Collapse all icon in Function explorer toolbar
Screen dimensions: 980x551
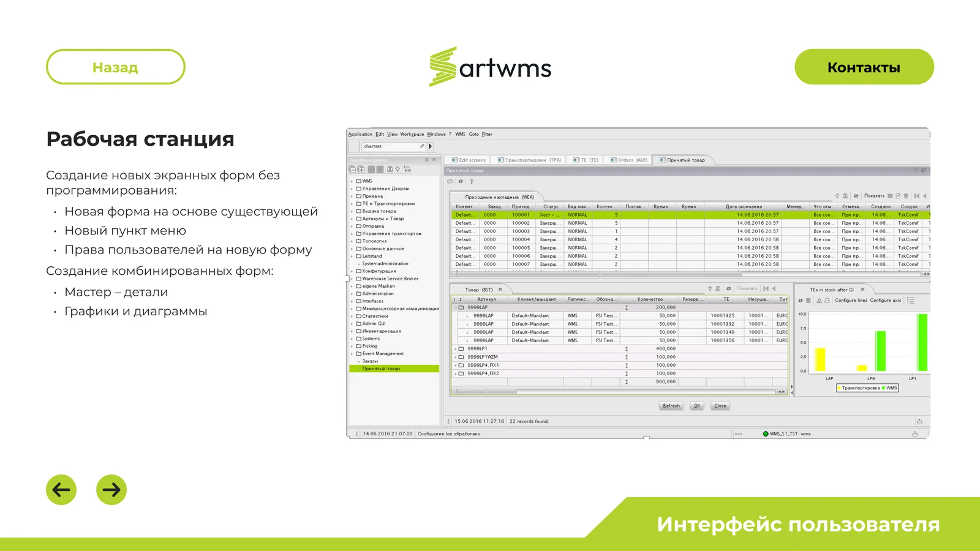[x=352, y=169]
